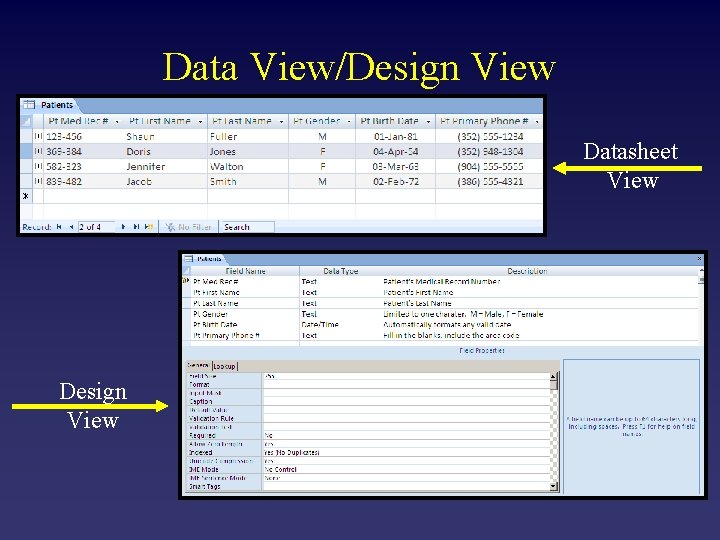Go to next record navigation arrow

[x=123, y=227]
